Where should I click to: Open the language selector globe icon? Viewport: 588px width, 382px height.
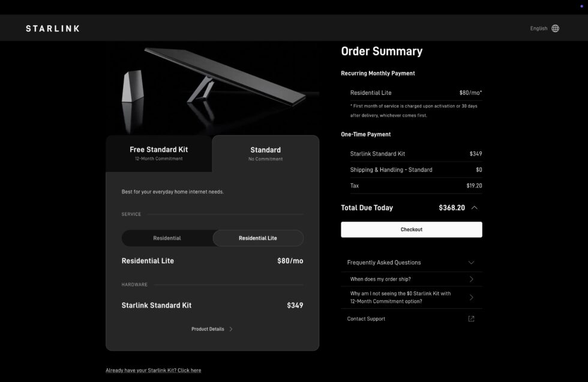pyautogui.click(x=555, y=28)
